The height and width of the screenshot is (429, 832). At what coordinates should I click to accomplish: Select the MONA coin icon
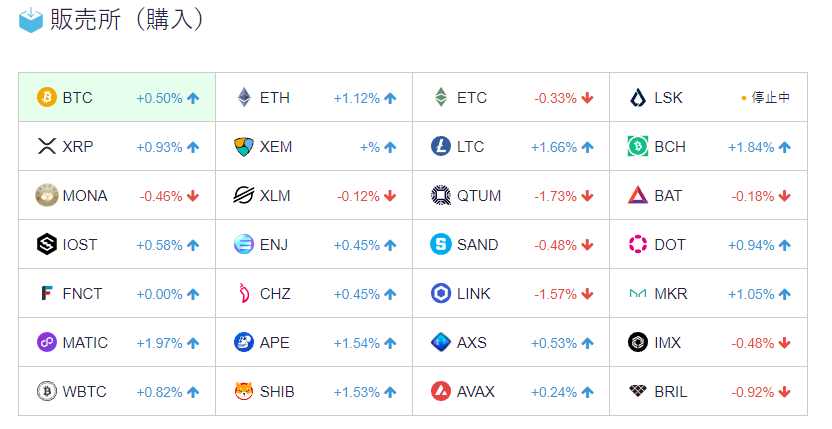[47, 196]
